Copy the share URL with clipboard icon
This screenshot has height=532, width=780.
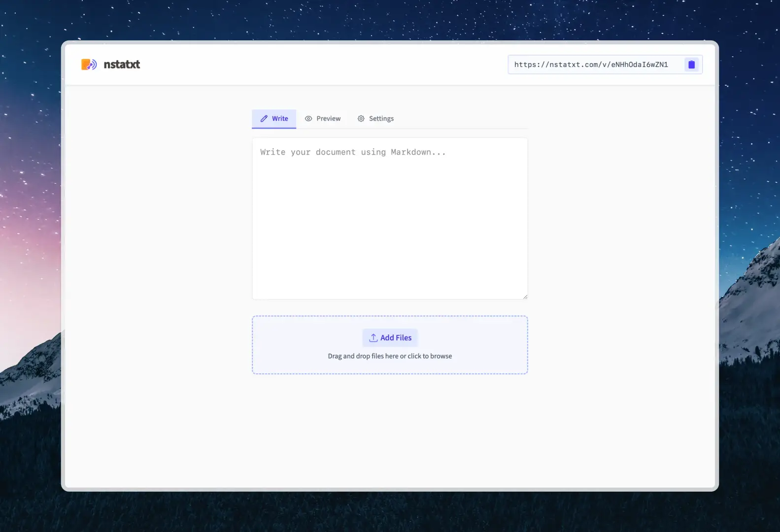pos(691,65)
